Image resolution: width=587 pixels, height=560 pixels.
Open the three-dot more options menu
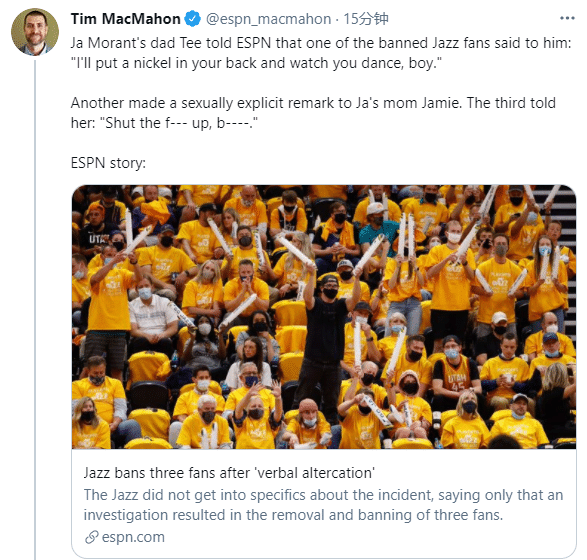point(567,18)
